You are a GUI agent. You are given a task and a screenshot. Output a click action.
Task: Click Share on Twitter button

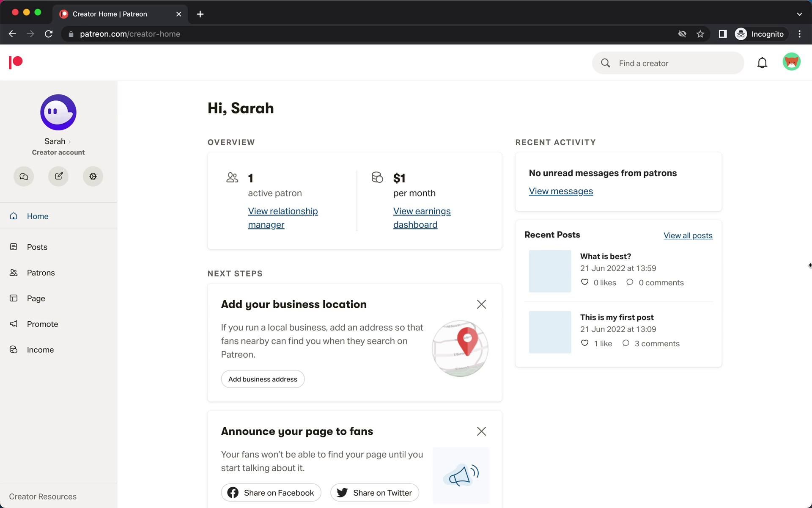[x=375, y=493]
